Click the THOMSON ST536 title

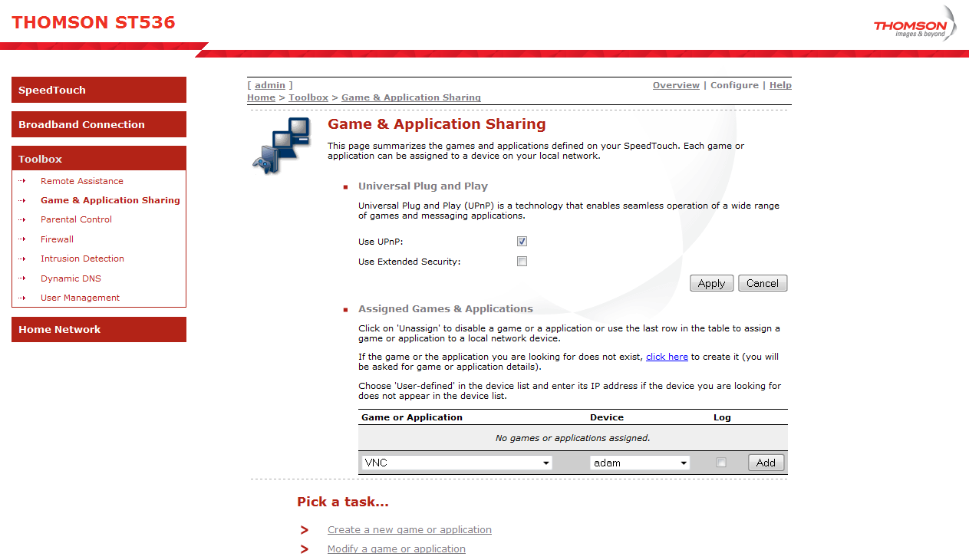coord(94,22)
